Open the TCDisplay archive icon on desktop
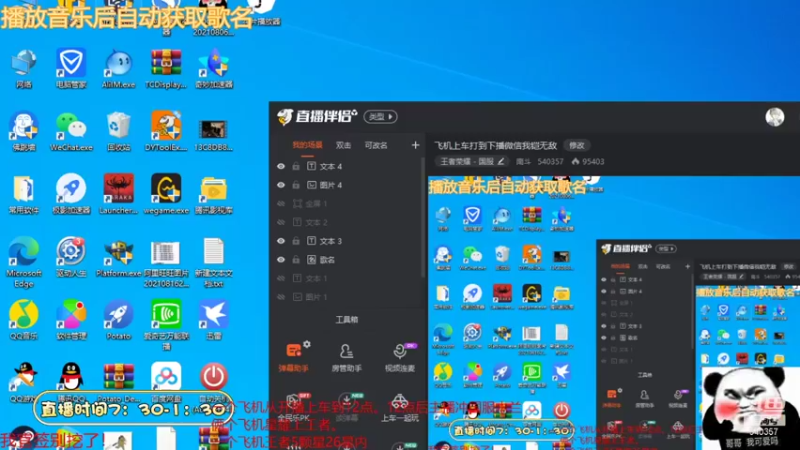 pos(166,68)
